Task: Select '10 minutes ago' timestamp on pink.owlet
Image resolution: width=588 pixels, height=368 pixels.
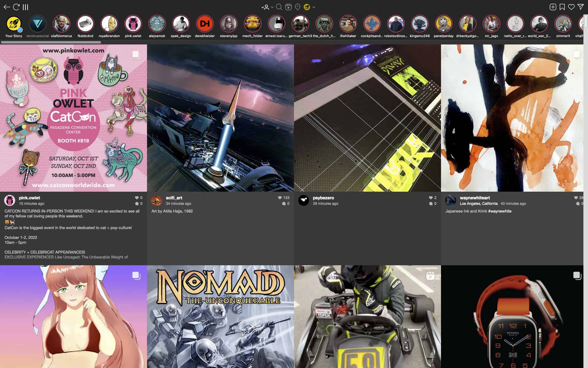Action: [x=32, y=204]
